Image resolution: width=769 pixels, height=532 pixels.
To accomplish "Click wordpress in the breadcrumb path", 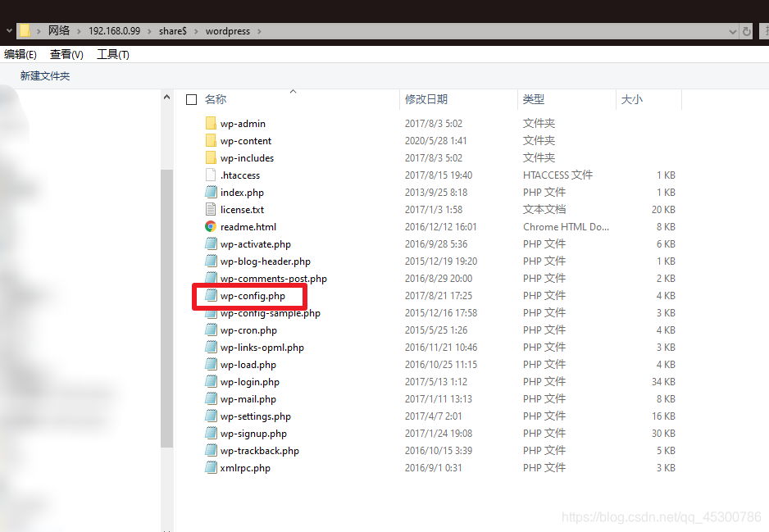I will point(228,31).
